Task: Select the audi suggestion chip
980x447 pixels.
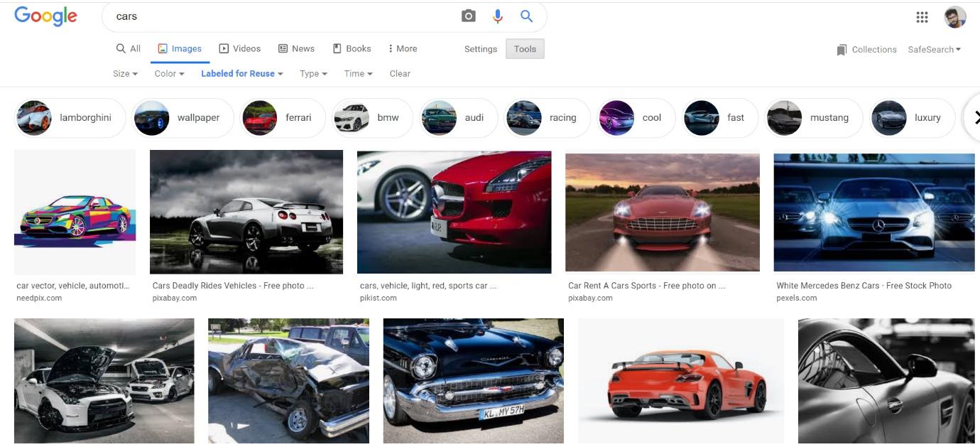Action: [459, 118]
